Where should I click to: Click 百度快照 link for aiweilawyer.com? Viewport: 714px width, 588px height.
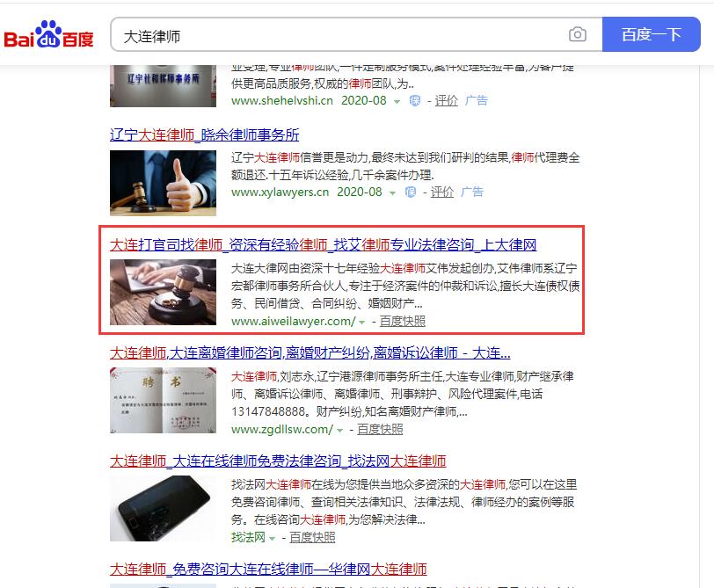point(403,322)
